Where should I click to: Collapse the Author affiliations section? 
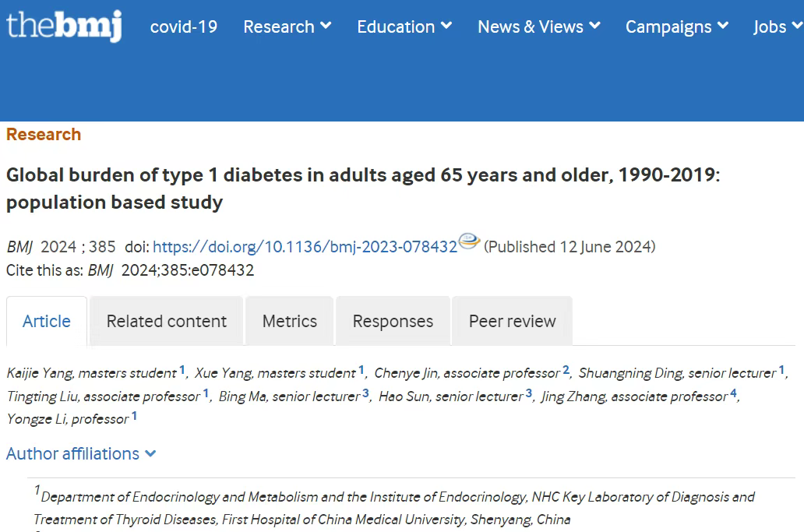click(x=81, y=453)
